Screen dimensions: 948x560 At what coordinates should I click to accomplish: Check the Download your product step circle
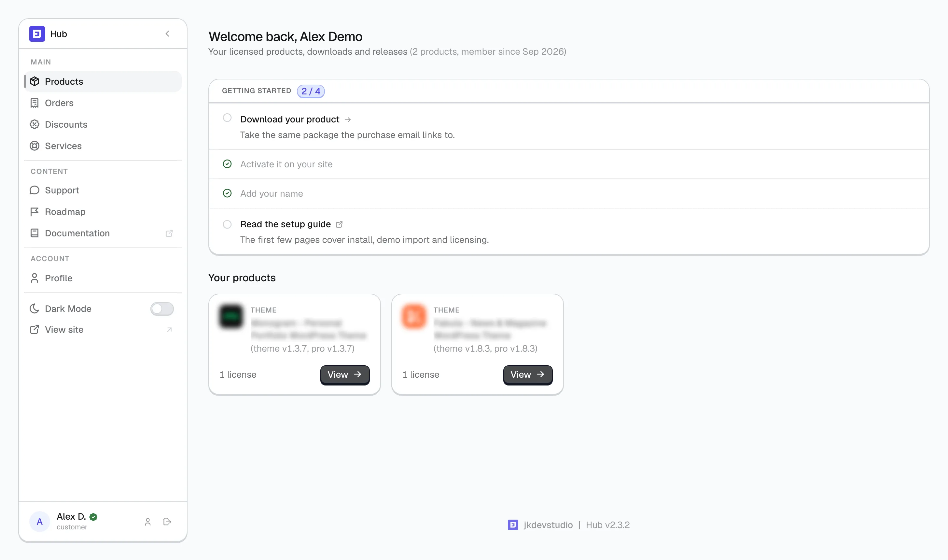tap(227, 118)
